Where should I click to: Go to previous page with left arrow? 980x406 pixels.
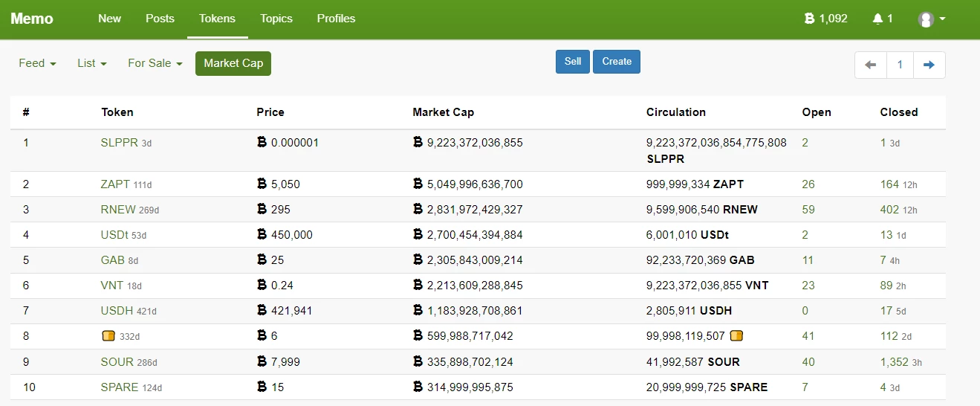pos(871,65)
